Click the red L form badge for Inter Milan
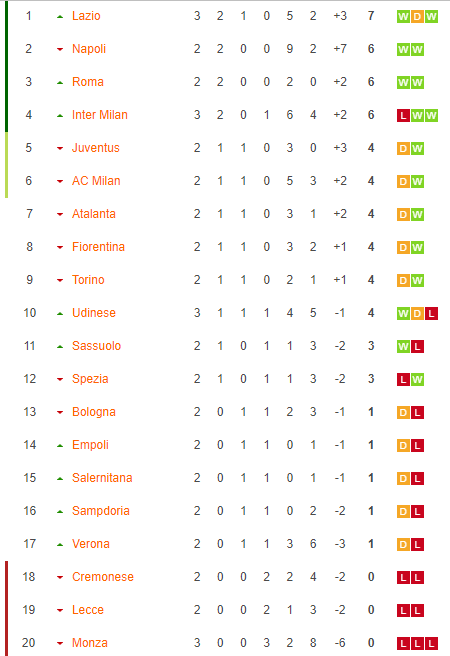450x656 pixels. (403, 115)
